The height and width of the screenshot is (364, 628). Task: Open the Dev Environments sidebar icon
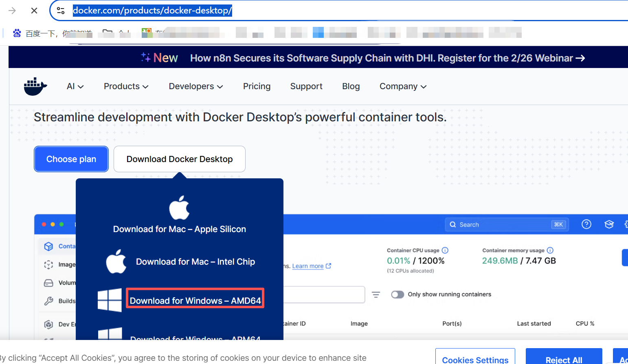click(x=48, y=325)
